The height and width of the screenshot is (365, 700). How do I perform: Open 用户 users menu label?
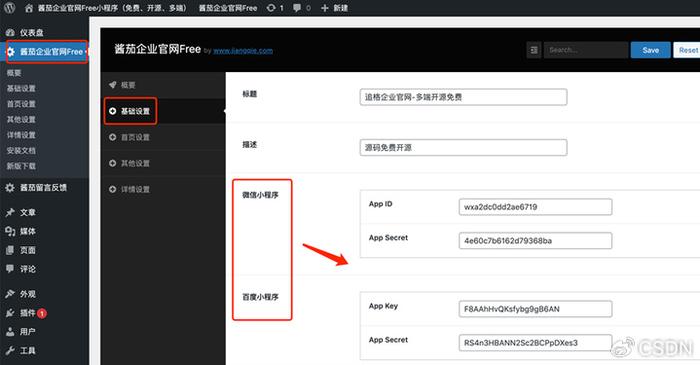(x=28, y=332)
